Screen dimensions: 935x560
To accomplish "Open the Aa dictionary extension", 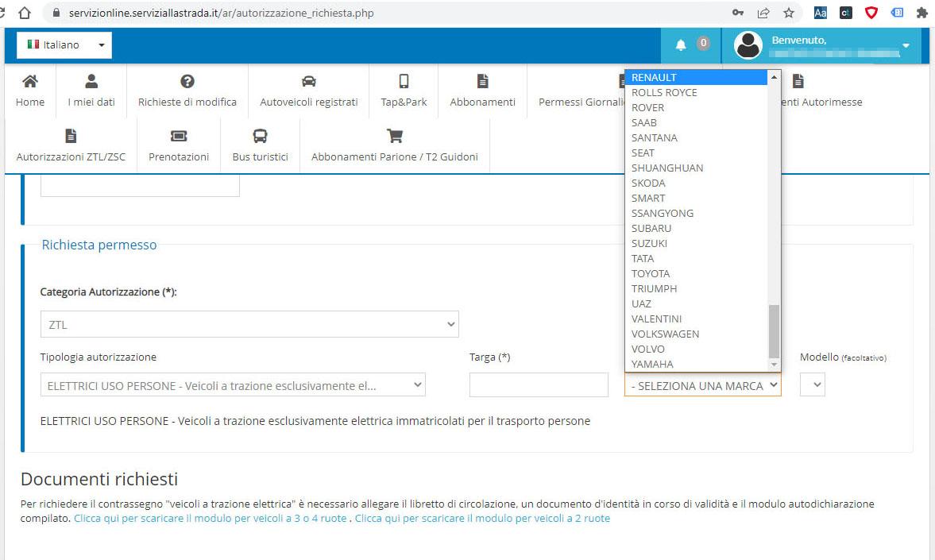I will coord(821,13).
